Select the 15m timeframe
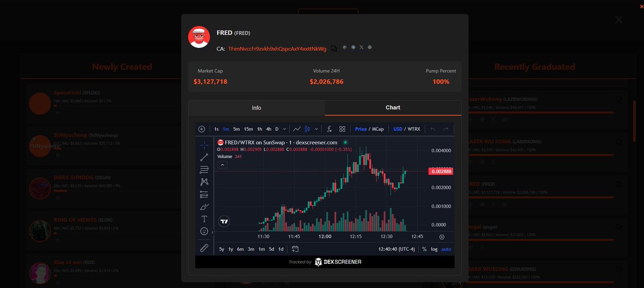This screenshot has width=644, height=288. pyautogui.click(x=248, y=129)
